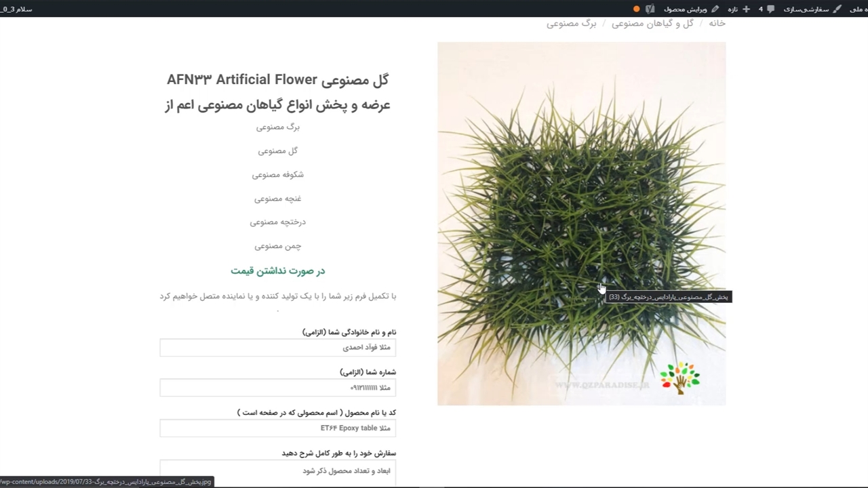Click the product code or name field
The image size is (868, 488).
click(x=277, y=428)
